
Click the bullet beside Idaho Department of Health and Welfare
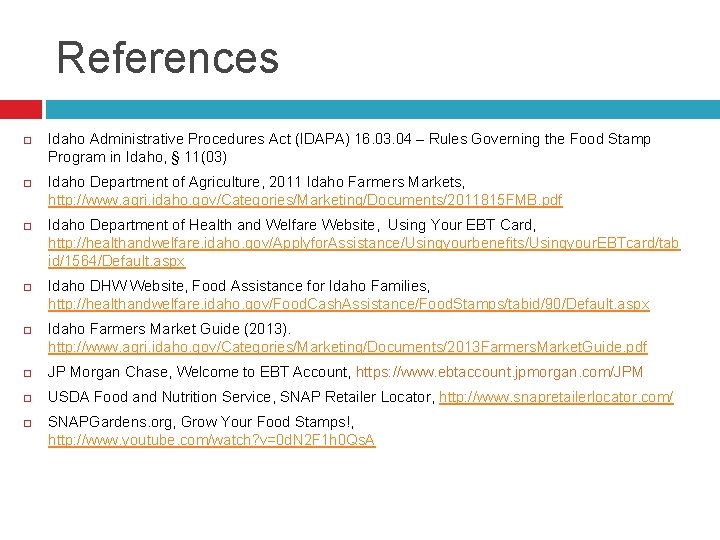click(28, 226)
